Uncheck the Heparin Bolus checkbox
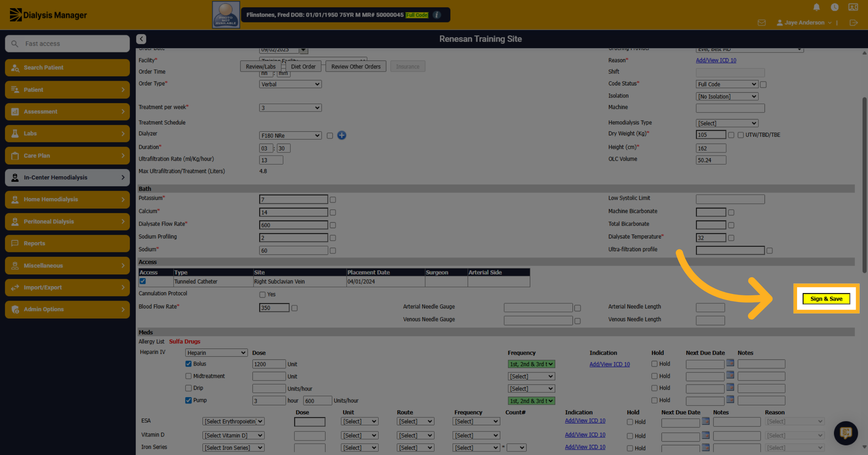The width and height of the screenshot is (868, 455). click(188, 364)
